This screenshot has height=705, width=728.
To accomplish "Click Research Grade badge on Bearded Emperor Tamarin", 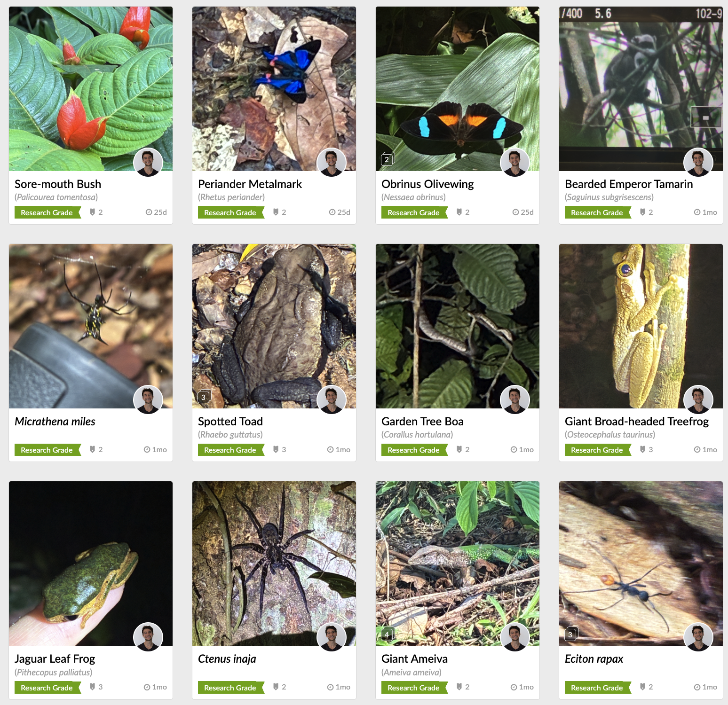I will tap(597, 212).
